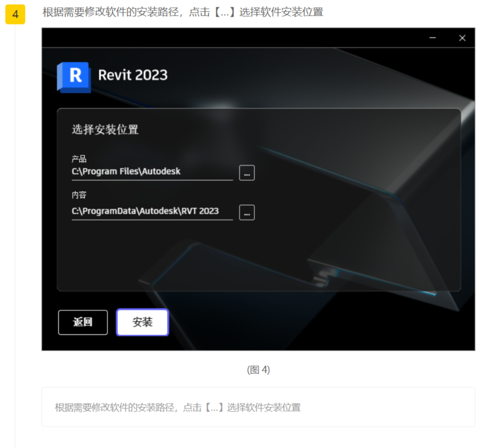Click the yellow step 4 badge
The height and width of the screenshot is (448, 480).
point(15,14)
